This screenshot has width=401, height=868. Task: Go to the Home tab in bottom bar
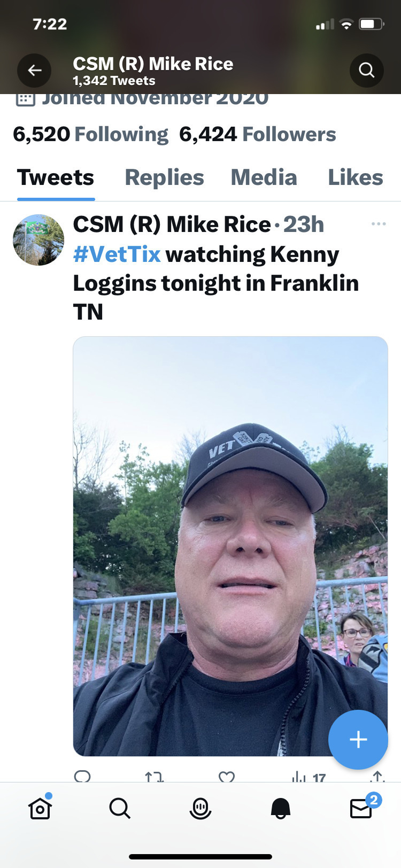(x=40, y=808)
